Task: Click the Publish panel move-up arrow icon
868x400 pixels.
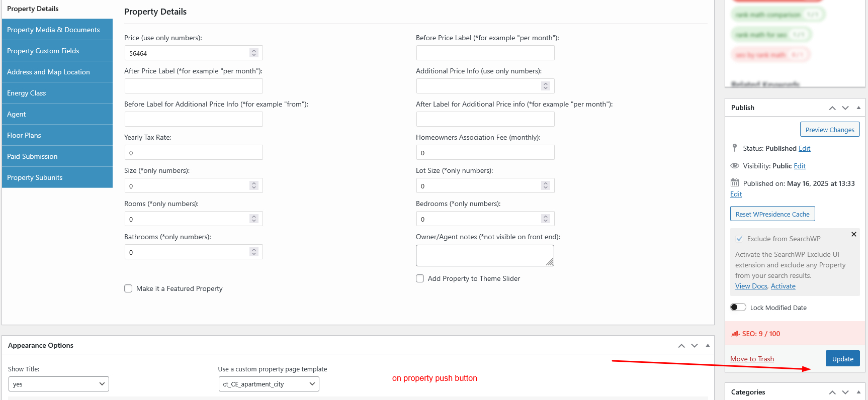Action: (x=832, y=108)
